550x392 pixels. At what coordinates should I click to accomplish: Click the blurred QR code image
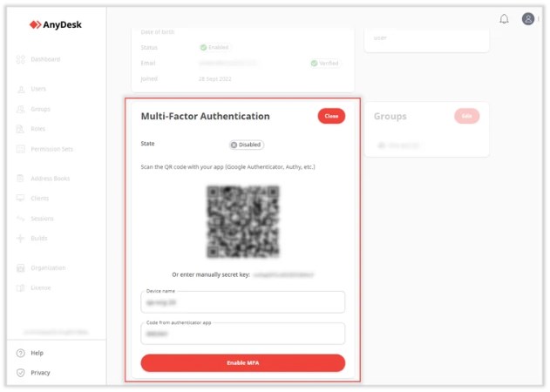click(243, 221)
